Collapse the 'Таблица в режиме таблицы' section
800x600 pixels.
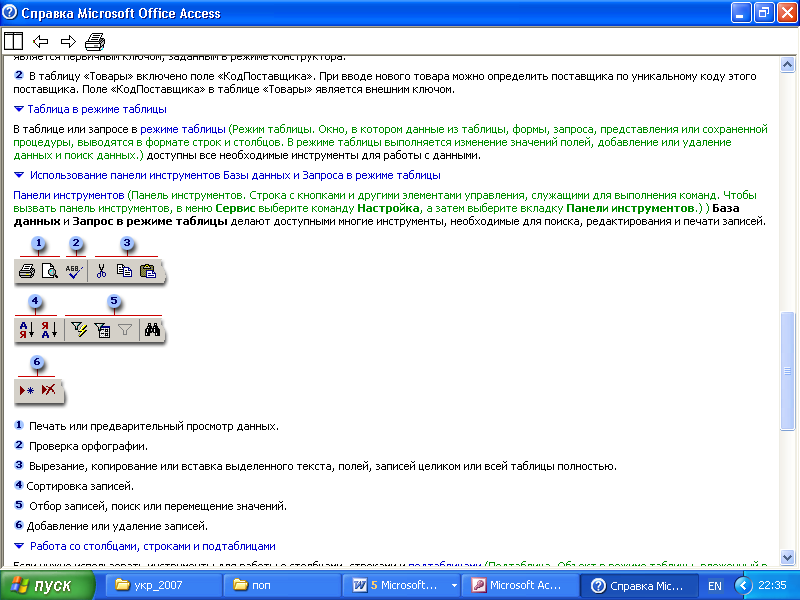point(90,109)
